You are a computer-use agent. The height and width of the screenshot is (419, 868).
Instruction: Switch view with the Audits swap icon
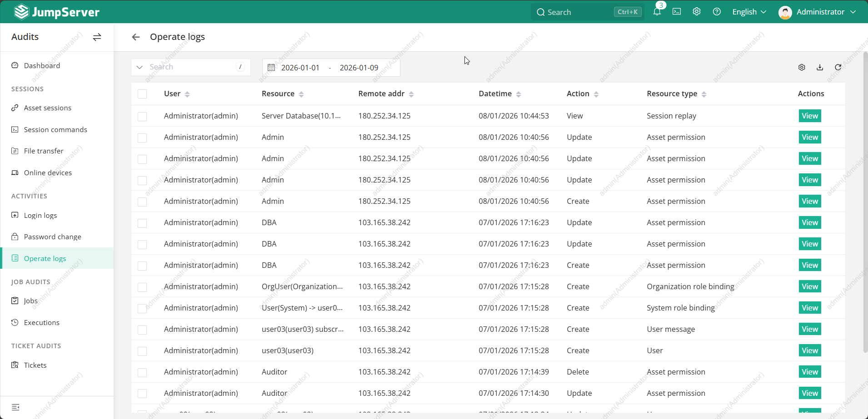pos(97,37)
